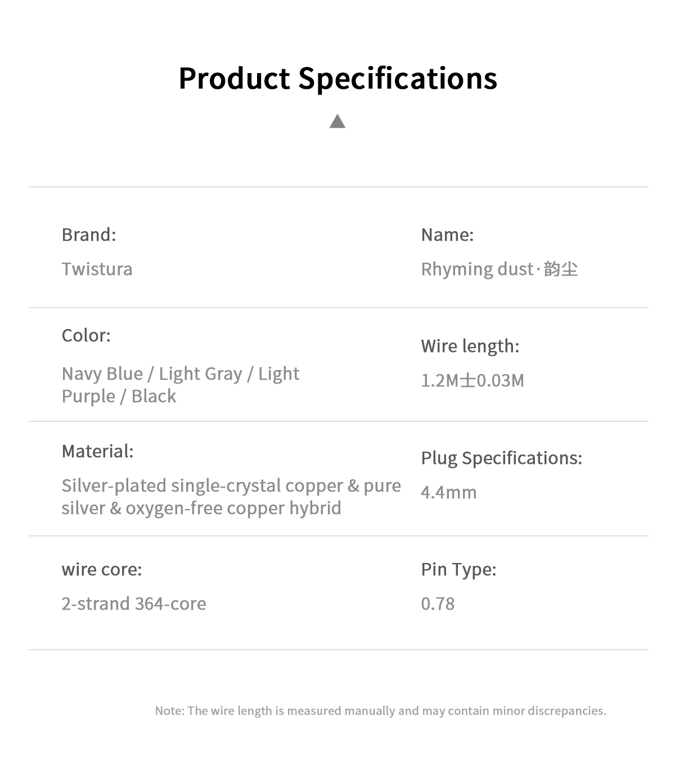Click the Product Specifications heading

(x=338, y=79)
